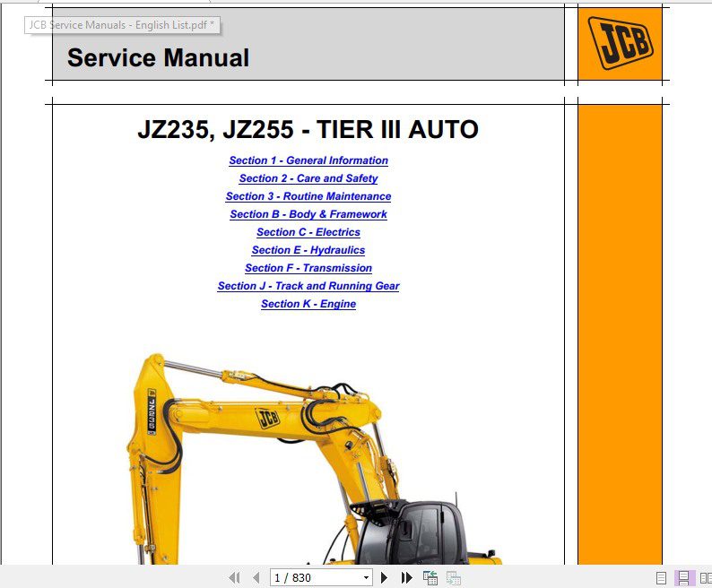The width and height of the screenshot is (712, 588).
Task: Click the JCB logo in header
Action: pyautogui.click(x=620, y=43)
